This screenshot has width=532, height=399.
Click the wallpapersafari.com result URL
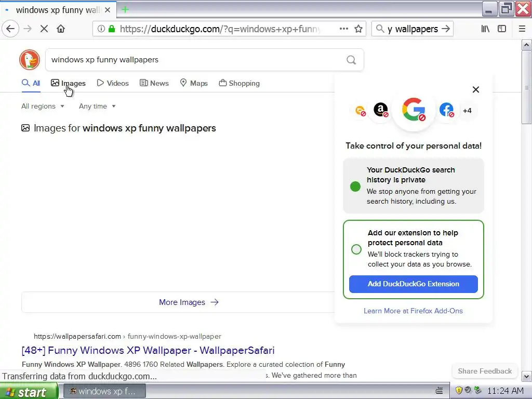pyautogui.click(x=127, y=336)
